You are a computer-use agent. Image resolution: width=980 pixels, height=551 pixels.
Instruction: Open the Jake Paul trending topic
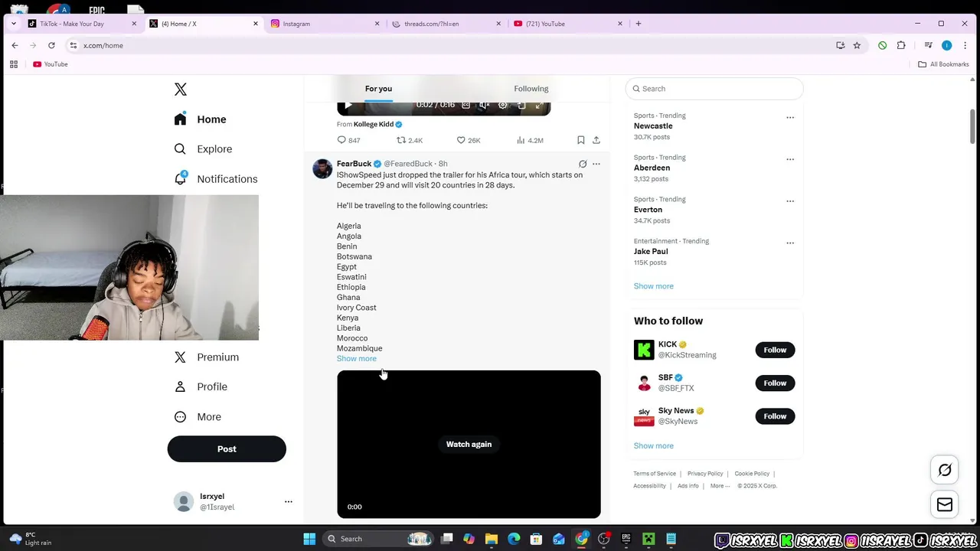coord(651,252)
